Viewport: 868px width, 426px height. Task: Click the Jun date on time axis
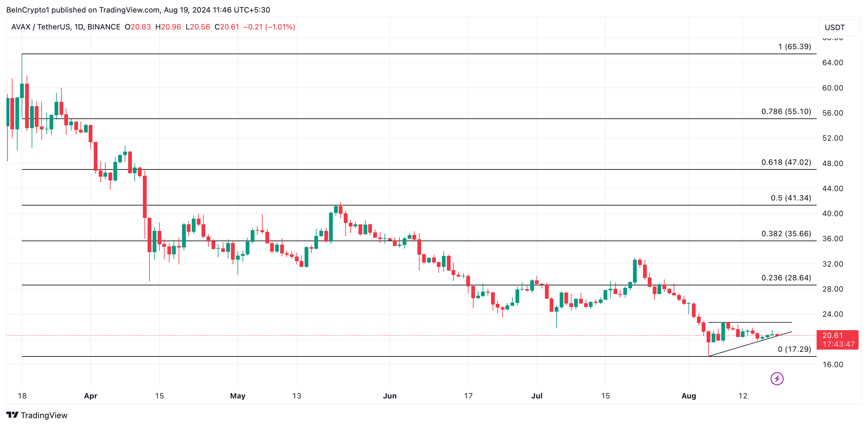[x=390, y=396]
